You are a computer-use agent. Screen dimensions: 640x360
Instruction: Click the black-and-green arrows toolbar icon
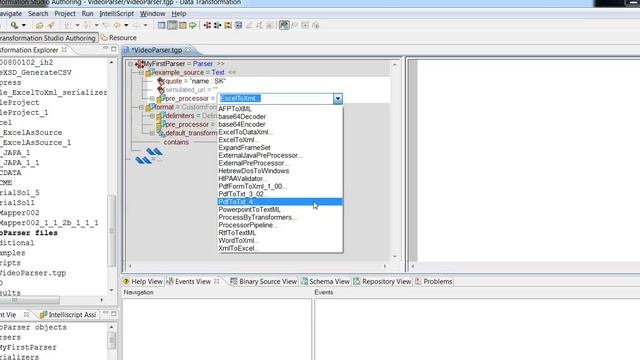click(x=218, y=25)
